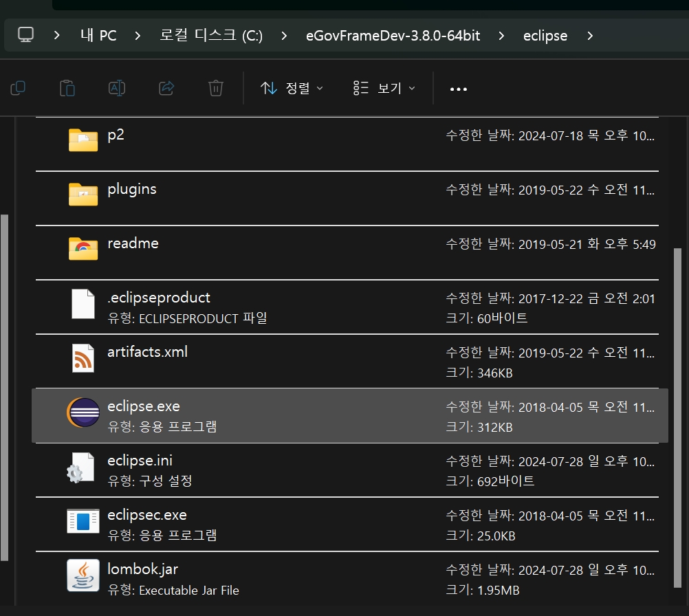Select the plugins folder name
The width and height of the screenshot is (689, 616).
click(x=132, y=189)
